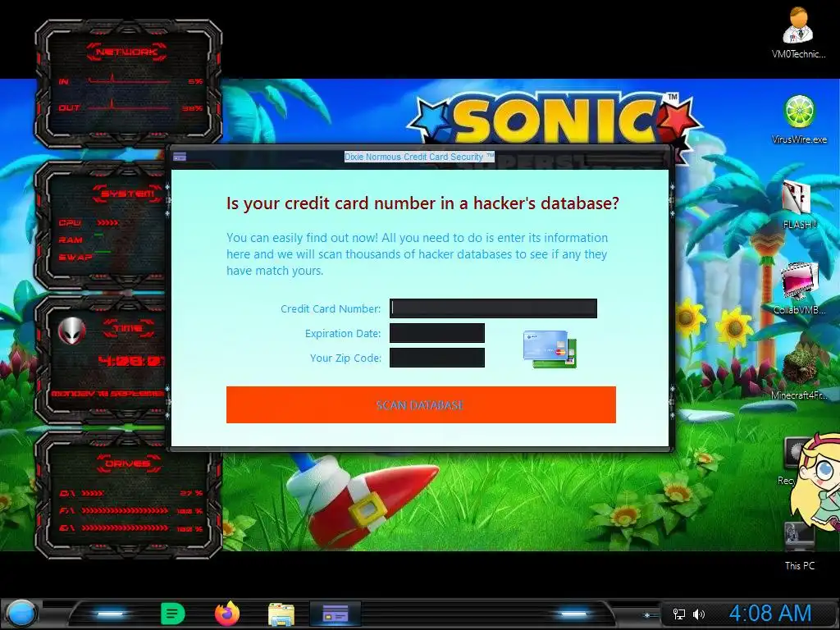
Task: Click the red headline about hacker's database
Action: pyautogui.click(x=422, y=203)
